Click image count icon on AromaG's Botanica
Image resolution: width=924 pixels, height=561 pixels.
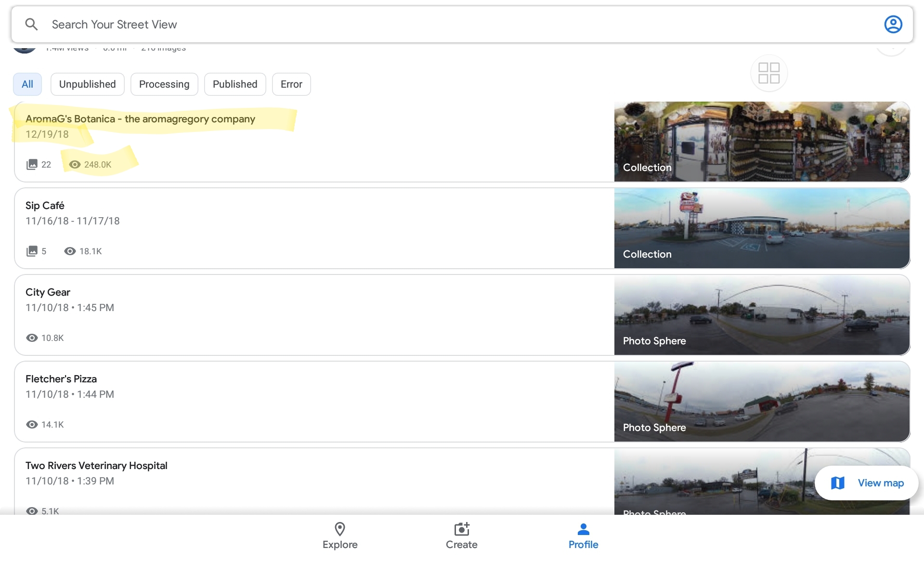pos(32,164)
